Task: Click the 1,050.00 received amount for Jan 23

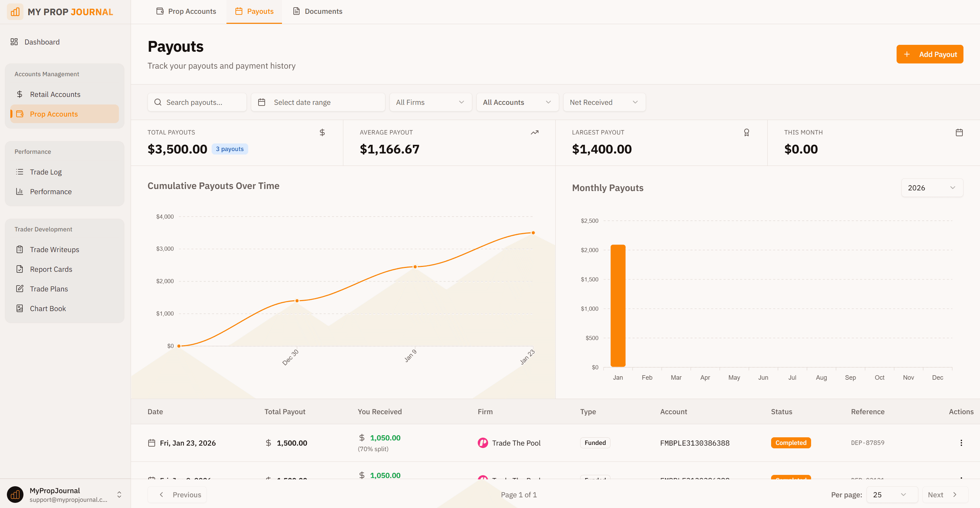Action: 385,438
